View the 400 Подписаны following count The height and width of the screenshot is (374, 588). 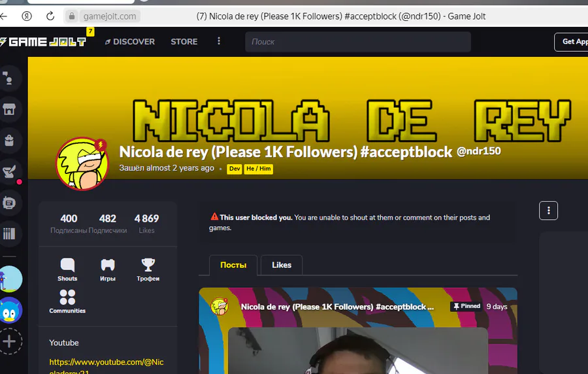click(x=69, y=223)
